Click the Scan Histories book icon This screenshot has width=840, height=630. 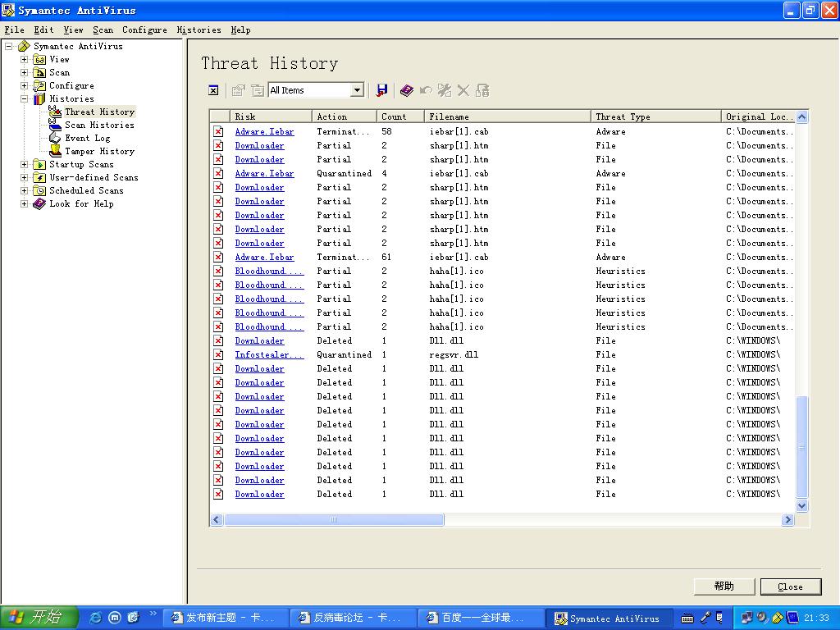pyautogui.click(x=55, y=125)
